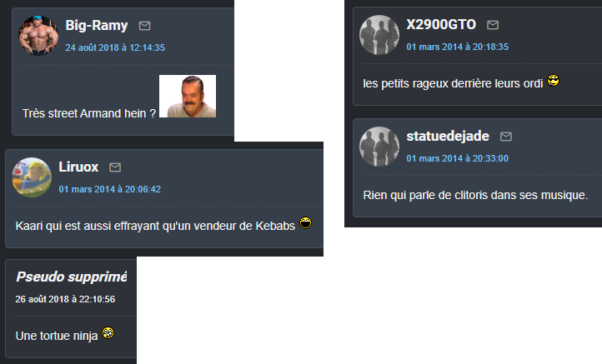Click X2900GTO's default silhouette avatar
Screen dimensions: 602x364
[x=379, y=35]
